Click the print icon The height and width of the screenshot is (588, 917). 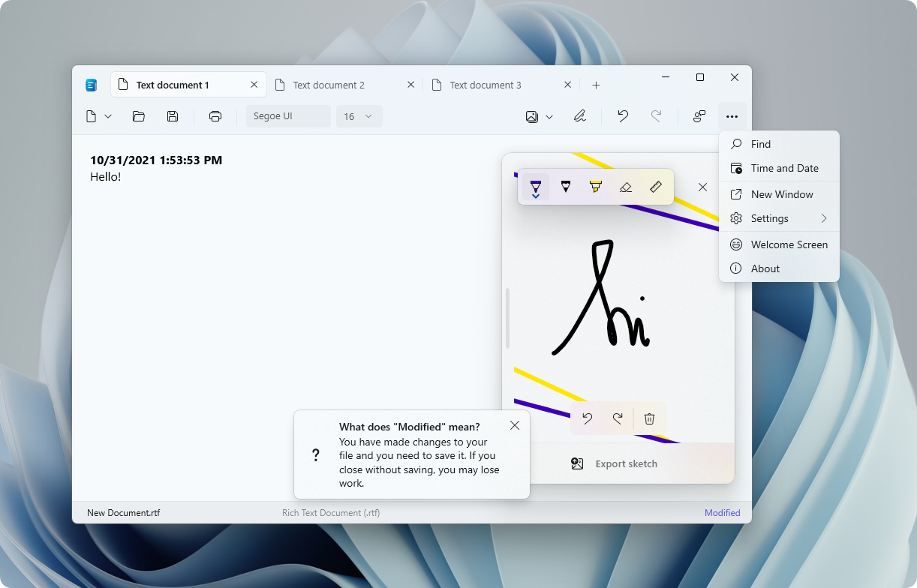215,116
